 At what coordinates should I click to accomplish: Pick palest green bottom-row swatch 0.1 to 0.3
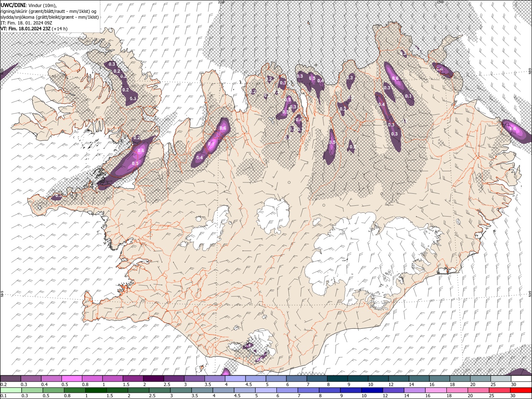tap(11, 390)
